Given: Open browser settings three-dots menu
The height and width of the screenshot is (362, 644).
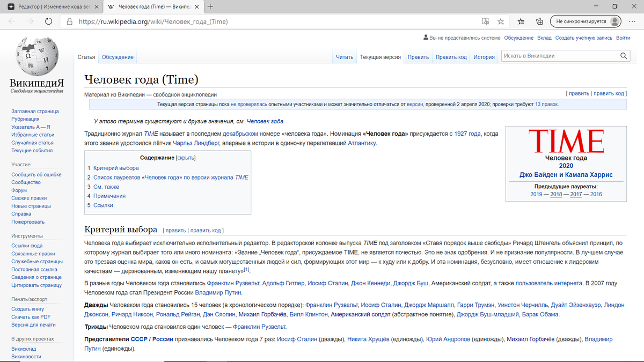Looking at the screenshot, I should click(x=633, y=21).
